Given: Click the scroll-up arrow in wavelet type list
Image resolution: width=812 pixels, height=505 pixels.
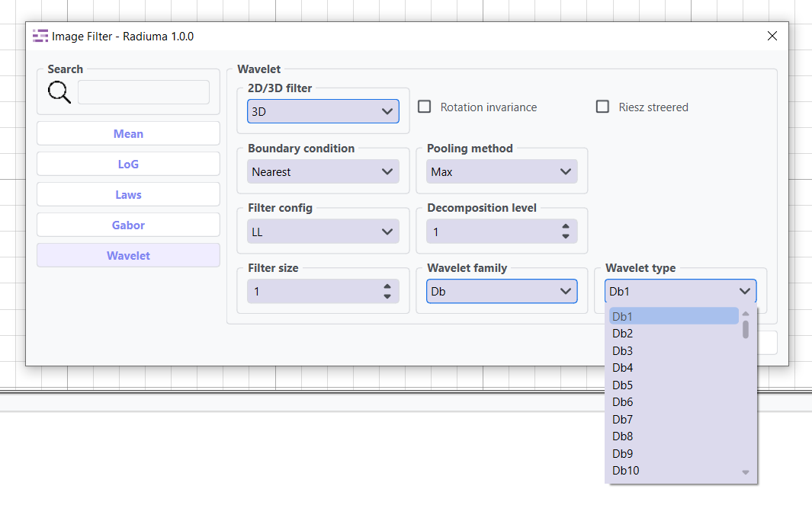Looking at the screenshot, I should [x=745, y=314].
